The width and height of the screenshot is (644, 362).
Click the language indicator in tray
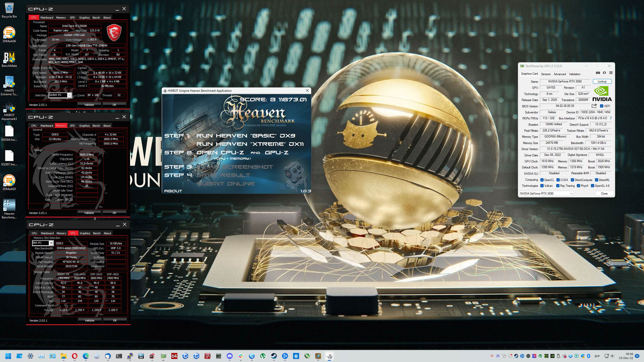[597, 356]
